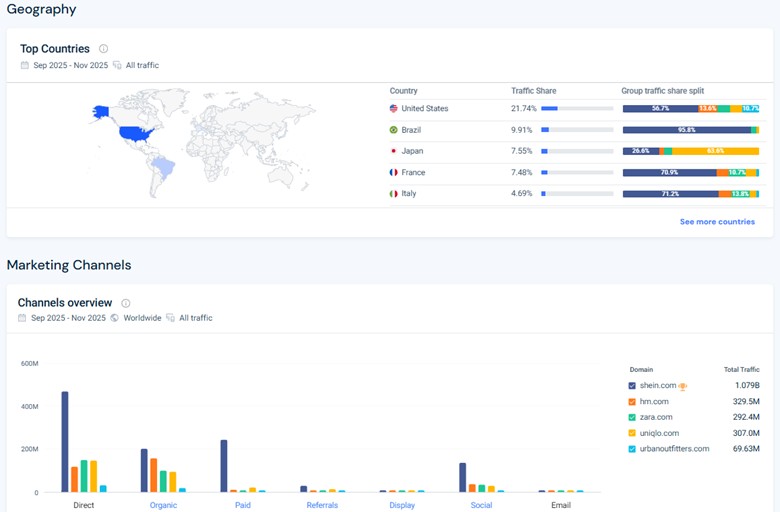This screenshot has width=780, height=512.
Task: Open the Display channel link
Action: (402, 505)
